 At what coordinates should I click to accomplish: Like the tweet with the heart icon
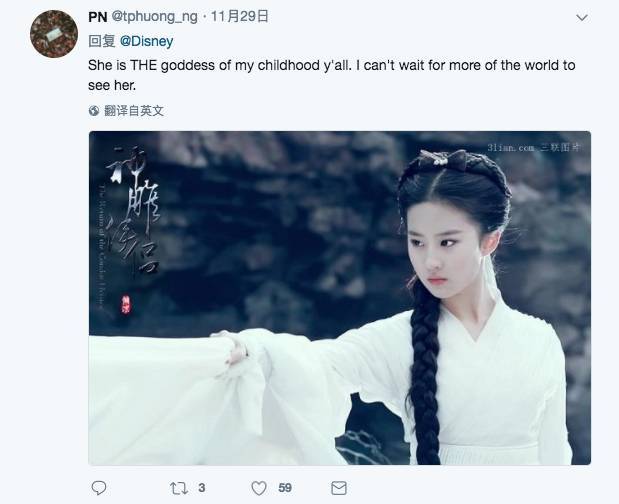pyautogui.click(x=259, y=488)
